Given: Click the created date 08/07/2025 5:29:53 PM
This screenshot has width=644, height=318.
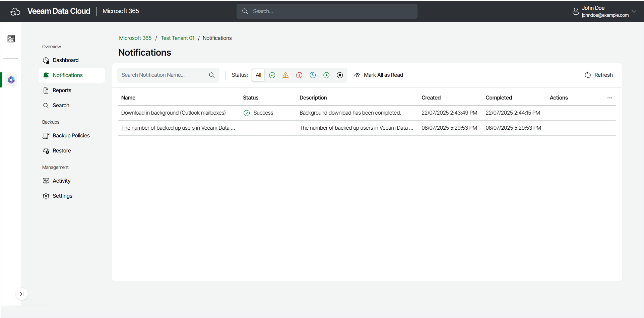Looking at the screenshot, I should coord(449,128).
